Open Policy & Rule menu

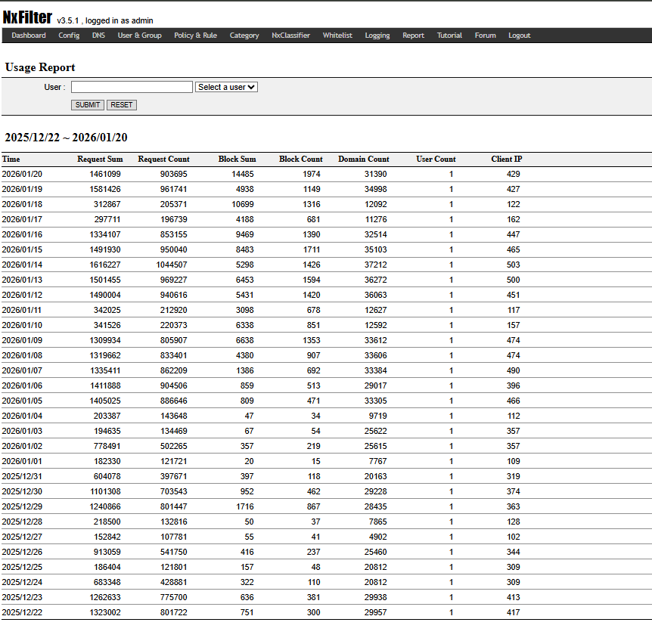tap(195, 36)
